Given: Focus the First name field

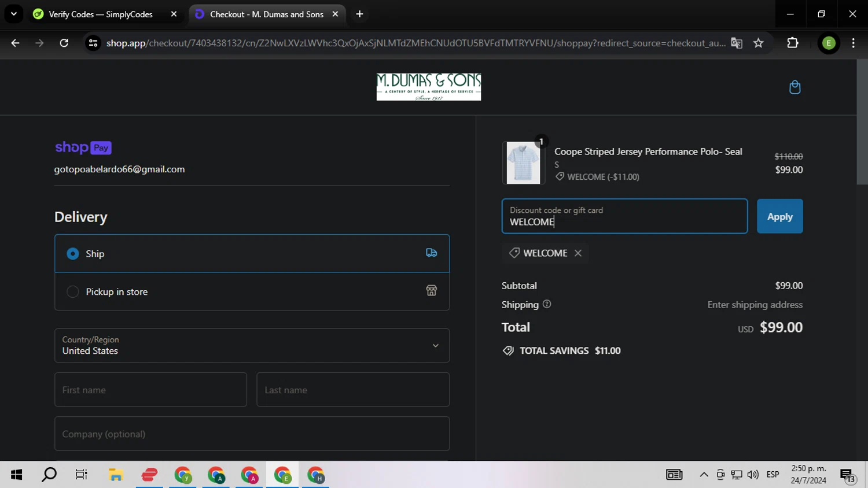Looking at the screenshot, I should [150, 390].
